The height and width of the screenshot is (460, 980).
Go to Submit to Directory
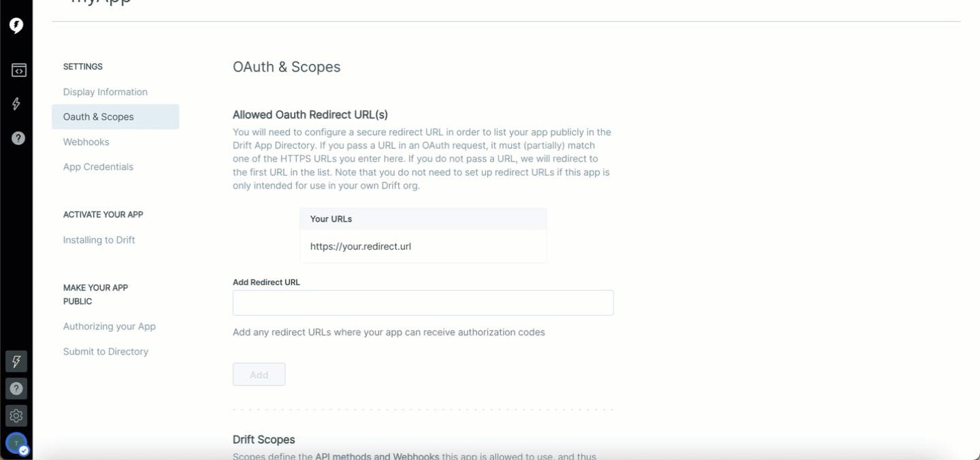coord(105,351)
